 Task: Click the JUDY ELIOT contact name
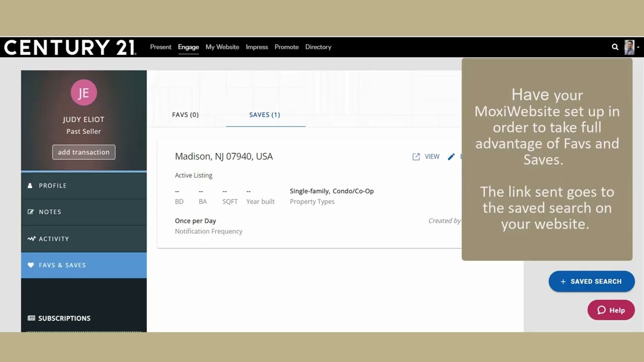84,120
